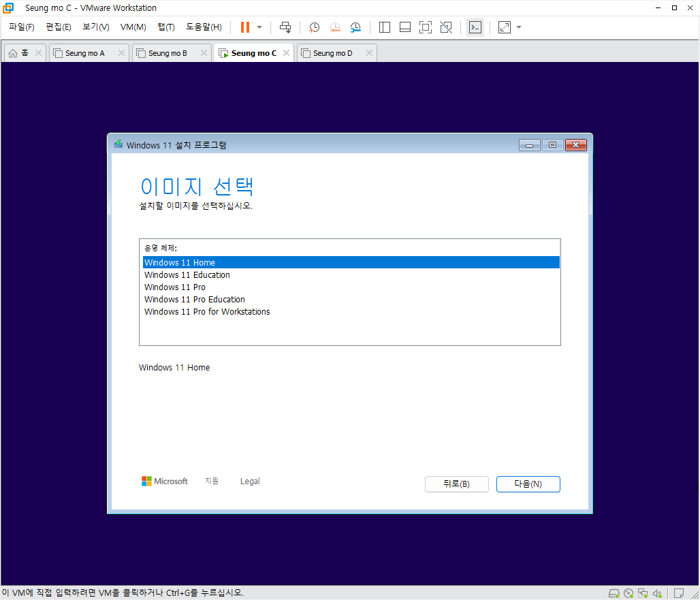The image size is (700, 600).
Task: Open the stretch options dropdown arrow
Action: pos(519,27)
